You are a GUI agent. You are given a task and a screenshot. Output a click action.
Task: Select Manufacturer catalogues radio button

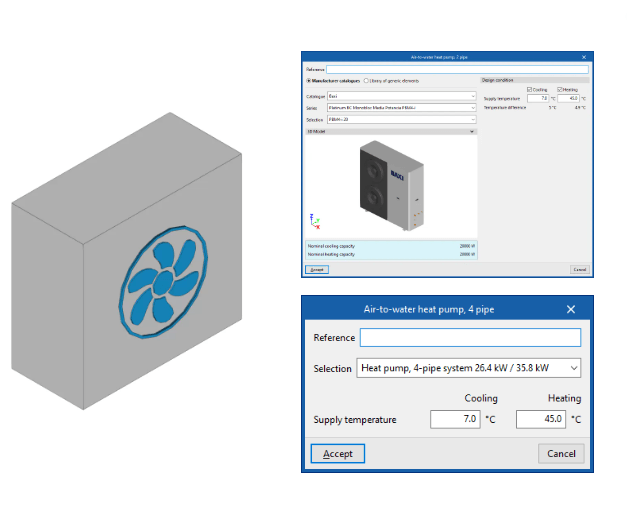tap(309, 81)
